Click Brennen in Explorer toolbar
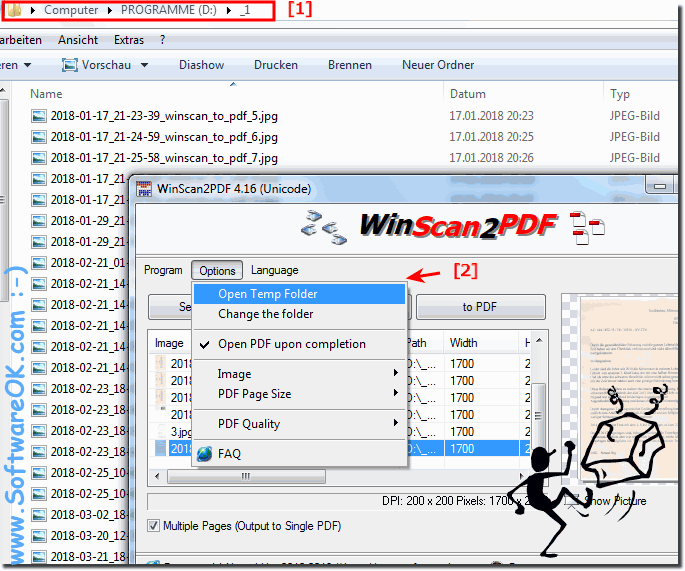 pyautogui.click(x=350, y=65)
